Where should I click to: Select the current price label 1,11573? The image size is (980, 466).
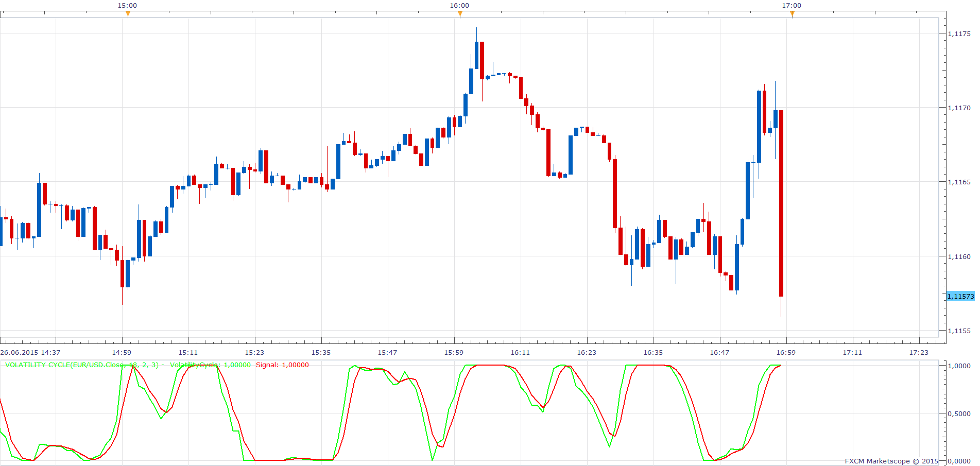[960, 296]
